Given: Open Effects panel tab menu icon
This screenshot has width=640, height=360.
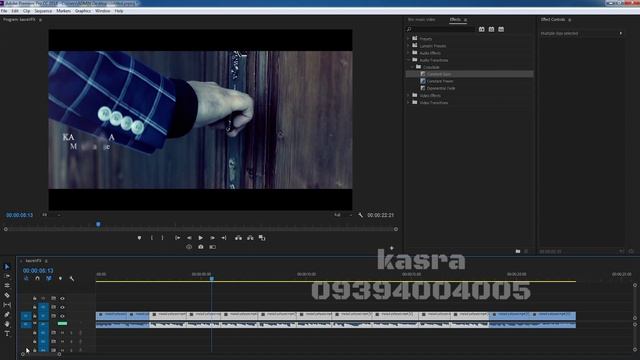Looking at the screenshot, I should tap(466, 20).
